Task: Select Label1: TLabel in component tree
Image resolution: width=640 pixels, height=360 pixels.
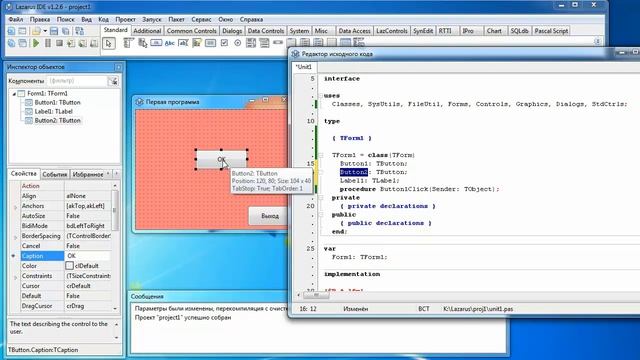Action: (x=53, y=111)
